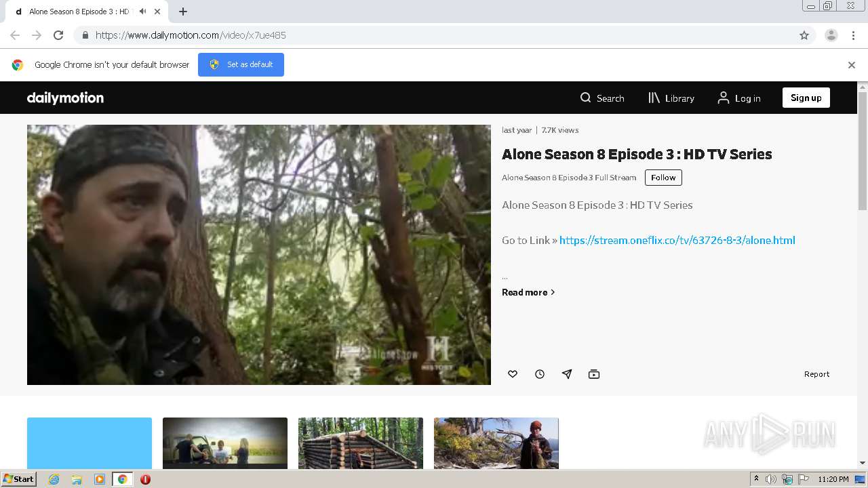
Task: Open the stream.oneflix.co link
Action: click(677, 240)
